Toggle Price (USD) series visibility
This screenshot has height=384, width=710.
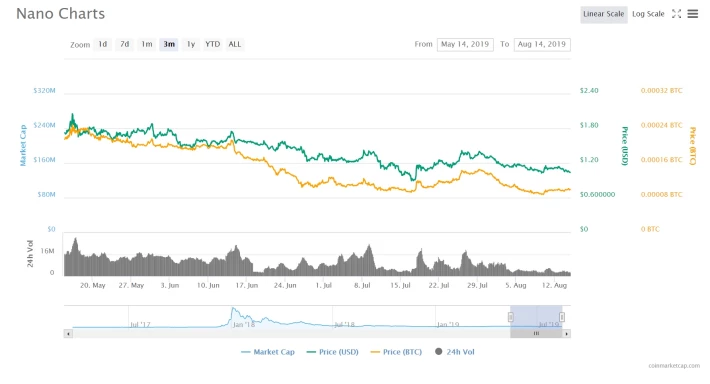coord(332,352)
